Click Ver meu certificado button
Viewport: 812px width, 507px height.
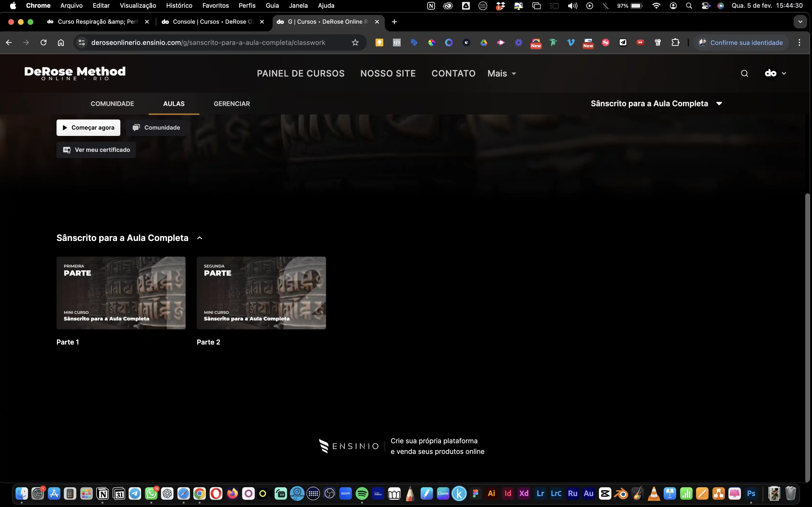pyautogui.click(x=96, y=150)
